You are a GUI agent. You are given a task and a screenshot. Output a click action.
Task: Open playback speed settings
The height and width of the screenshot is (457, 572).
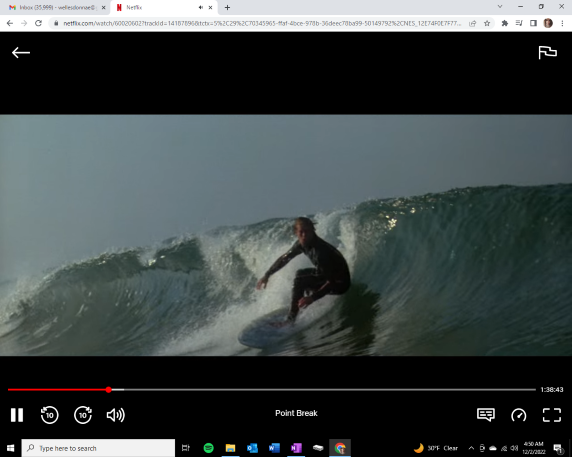[519, 415]
